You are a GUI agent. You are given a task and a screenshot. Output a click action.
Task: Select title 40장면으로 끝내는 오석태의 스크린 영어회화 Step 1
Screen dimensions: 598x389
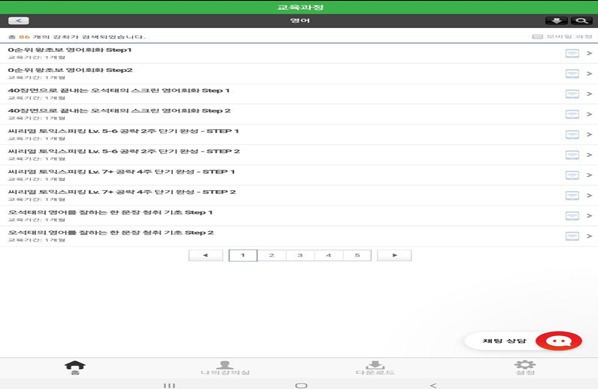119,90
